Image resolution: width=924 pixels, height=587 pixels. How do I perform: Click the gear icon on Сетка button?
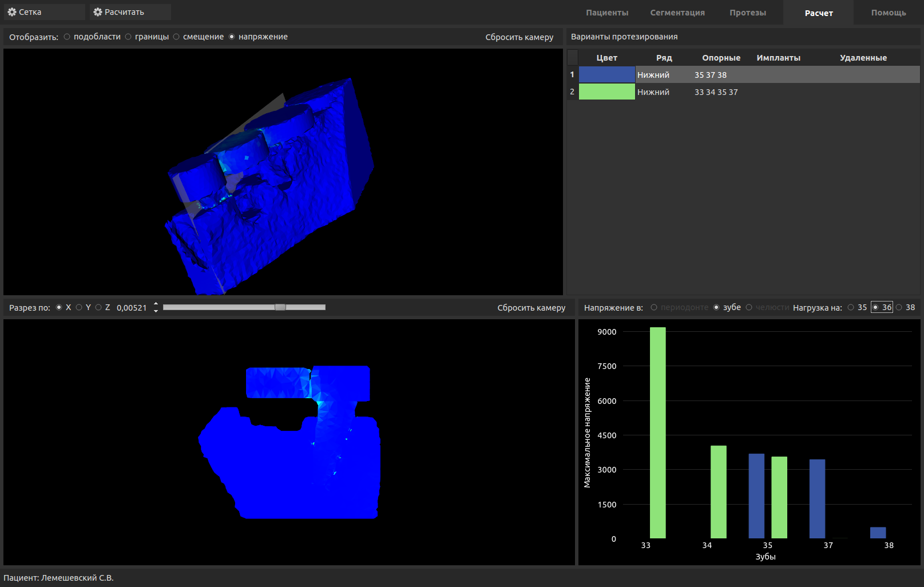tap(12, 12)
